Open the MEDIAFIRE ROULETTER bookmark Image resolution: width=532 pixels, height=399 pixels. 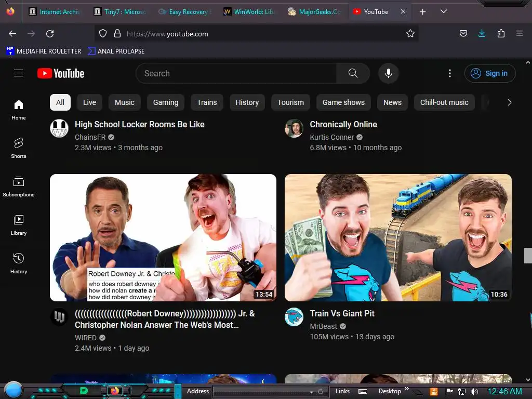click(44, 51)
